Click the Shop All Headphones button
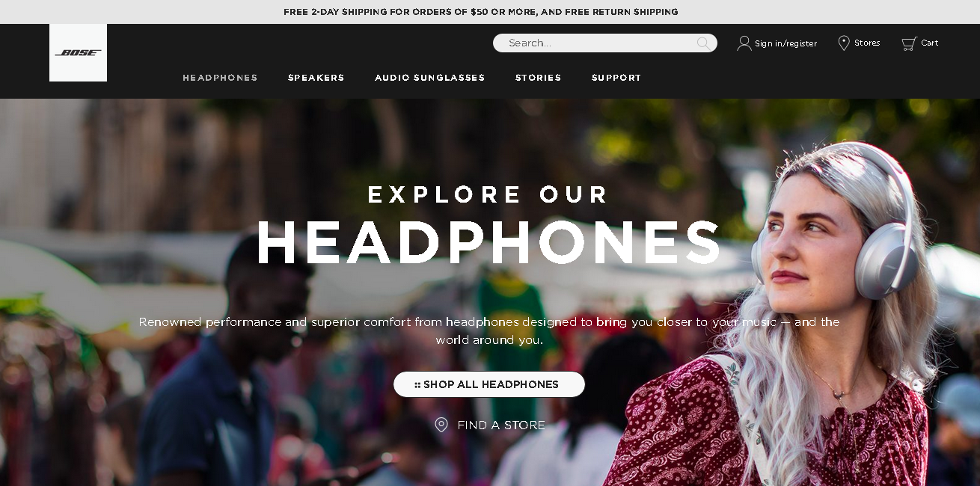The image size is (980, 486). 489,384
